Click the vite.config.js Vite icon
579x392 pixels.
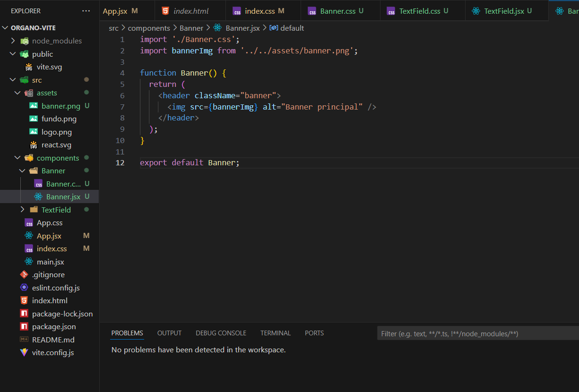pos(24,352)
